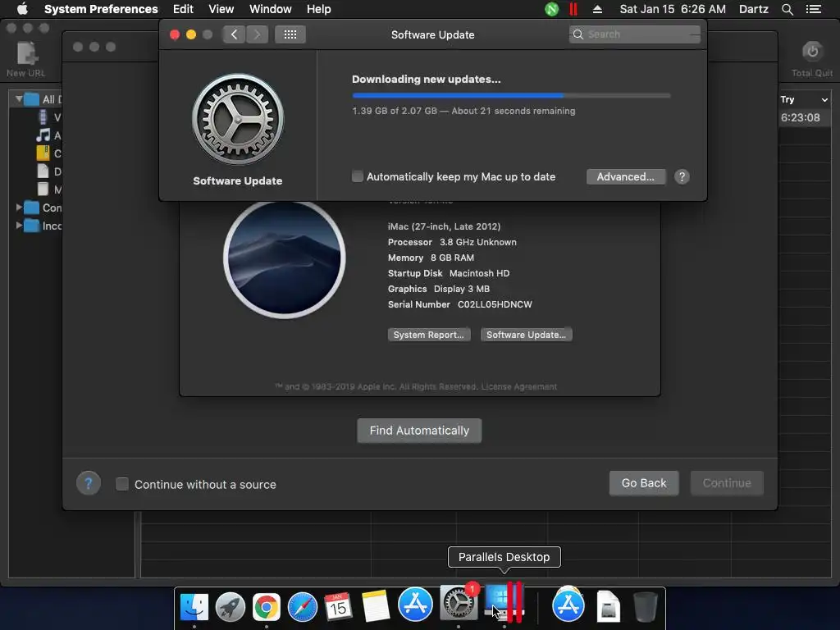Open the Try column dropdown
The image size is (840, 630).
click(x=824, y=99)
